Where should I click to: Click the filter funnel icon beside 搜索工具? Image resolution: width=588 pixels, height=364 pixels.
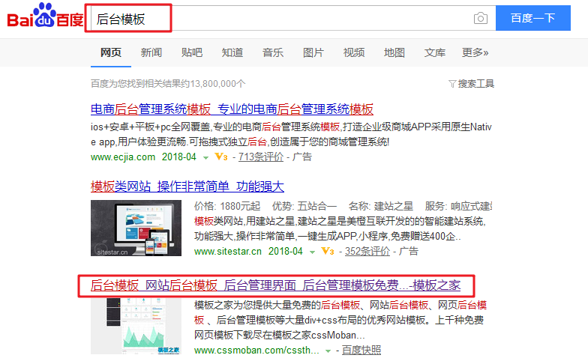point(452,84)
